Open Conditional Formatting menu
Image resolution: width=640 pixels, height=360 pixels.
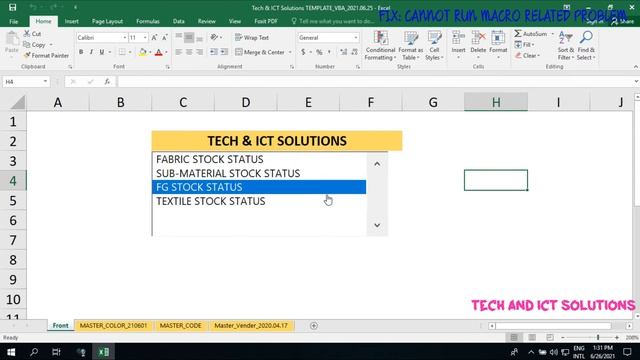380,46
